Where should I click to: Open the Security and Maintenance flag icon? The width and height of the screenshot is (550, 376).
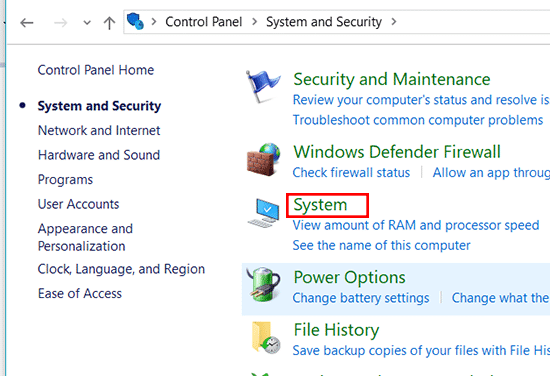[x=262, y=87]
